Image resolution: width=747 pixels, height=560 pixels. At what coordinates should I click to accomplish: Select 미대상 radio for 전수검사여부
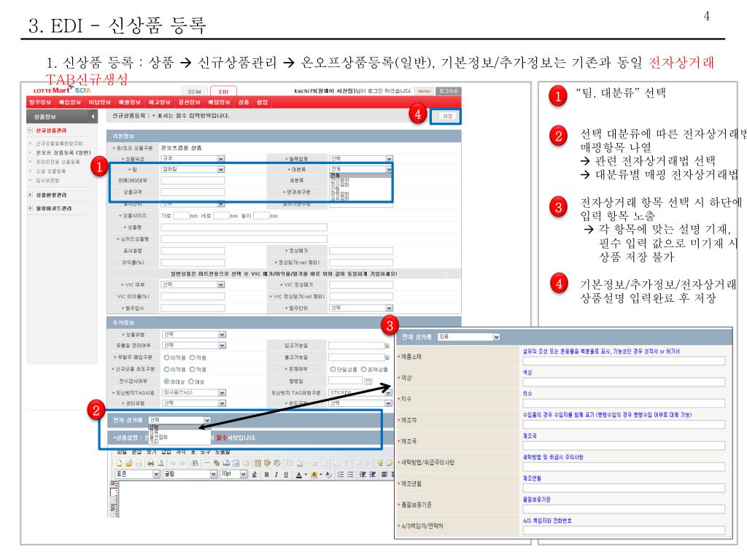point(167,381)
